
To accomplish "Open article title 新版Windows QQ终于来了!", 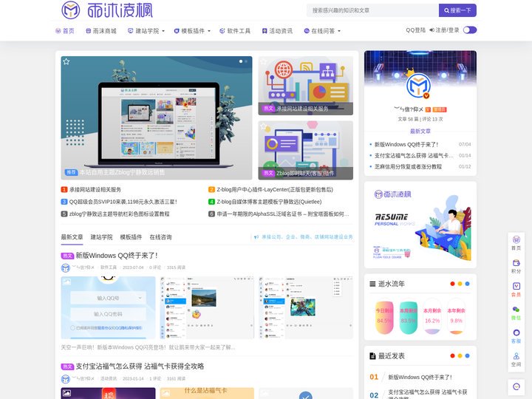I will (x=117, y=256).
